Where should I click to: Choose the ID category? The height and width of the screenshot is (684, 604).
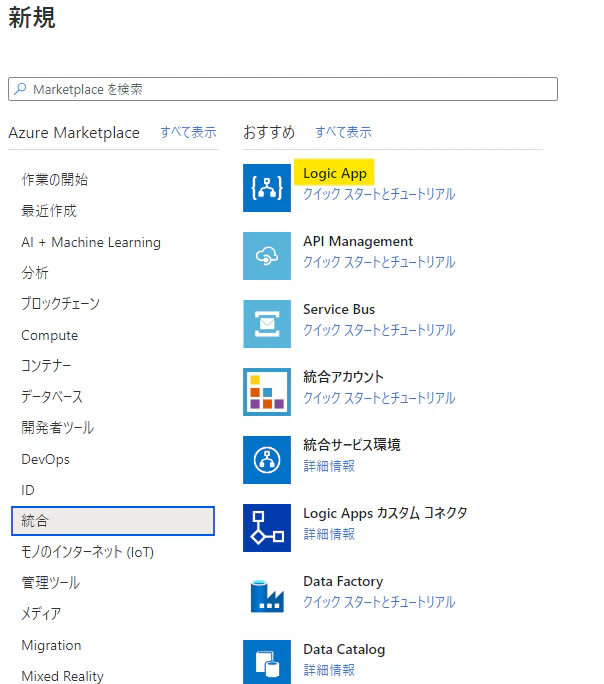click(28, 490)
